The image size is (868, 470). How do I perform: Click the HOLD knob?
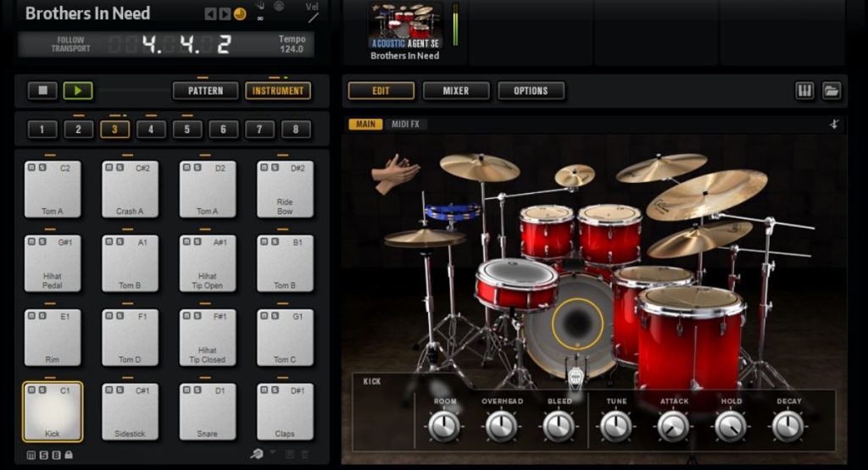[730, 426]
